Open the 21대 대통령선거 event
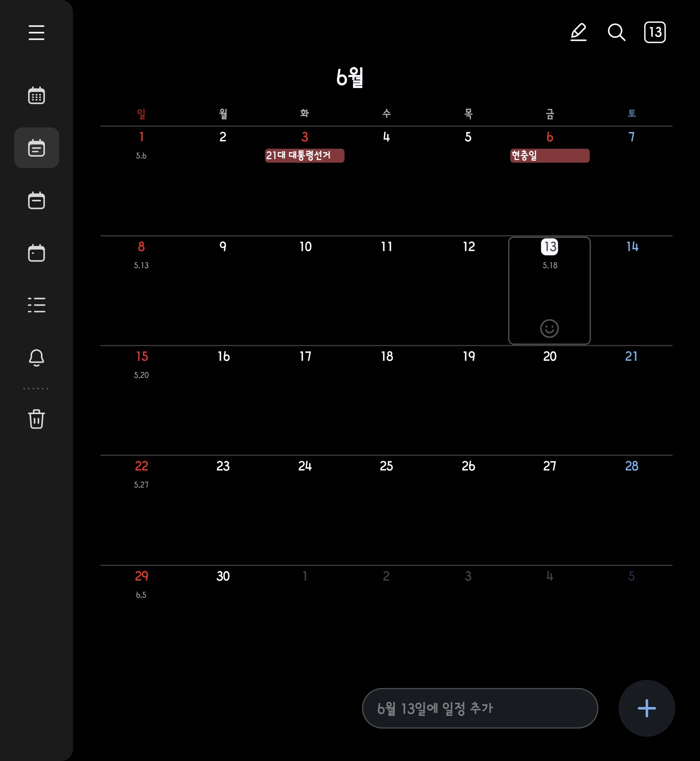The width and height of the screenshot is (700, 761). tap(304, 156)
